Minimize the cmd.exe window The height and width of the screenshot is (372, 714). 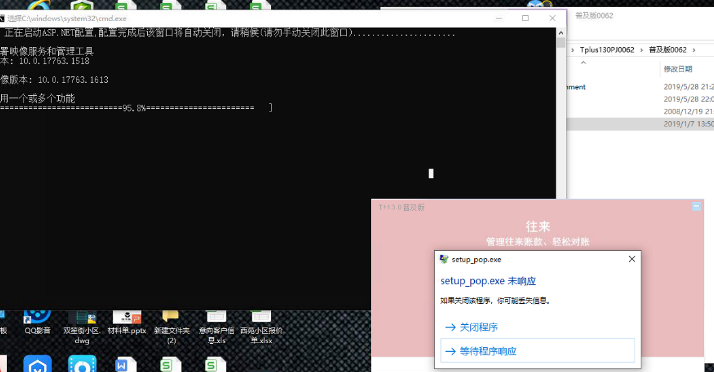(499, 18)
